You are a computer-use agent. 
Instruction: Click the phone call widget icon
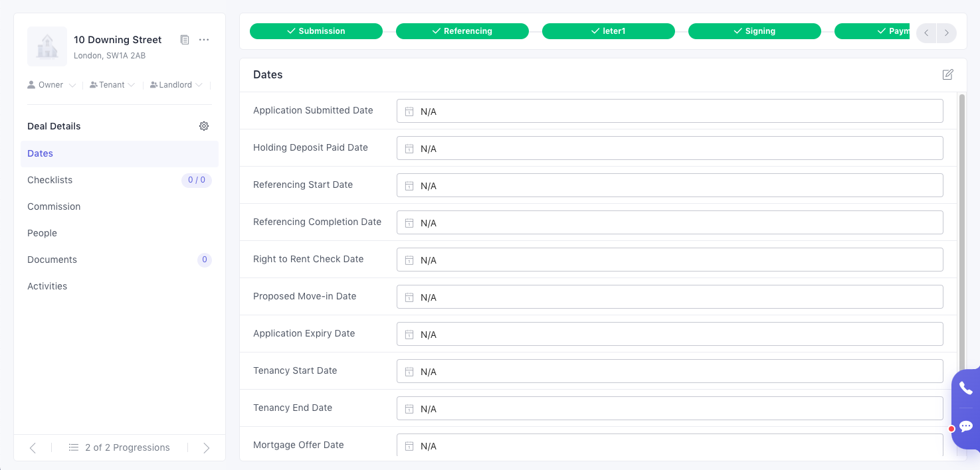pos(965,388)
